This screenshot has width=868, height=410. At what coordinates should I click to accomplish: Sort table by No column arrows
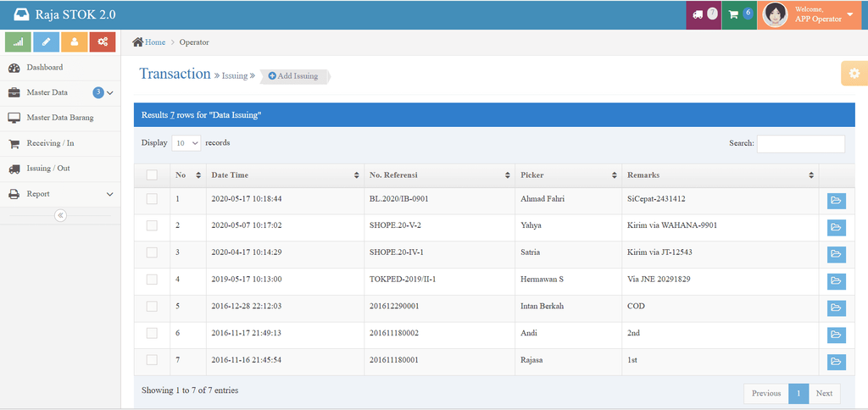198,175
